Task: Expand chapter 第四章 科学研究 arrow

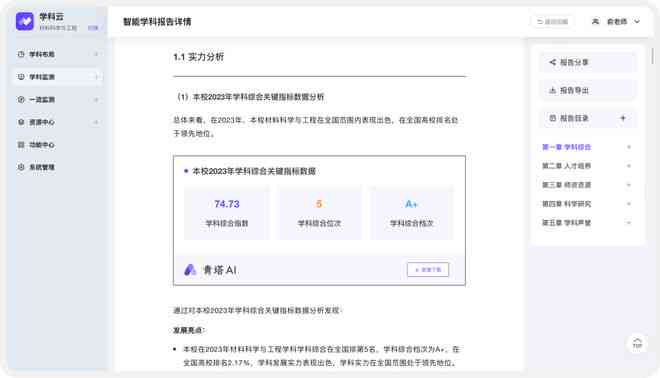Action: click(x=629, y=204)
